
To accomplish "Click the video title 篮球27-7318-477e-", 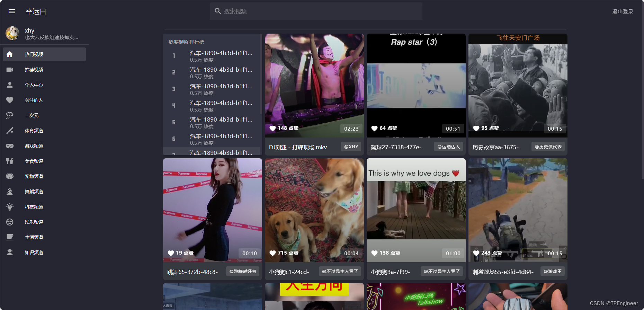I will (396, 147).
